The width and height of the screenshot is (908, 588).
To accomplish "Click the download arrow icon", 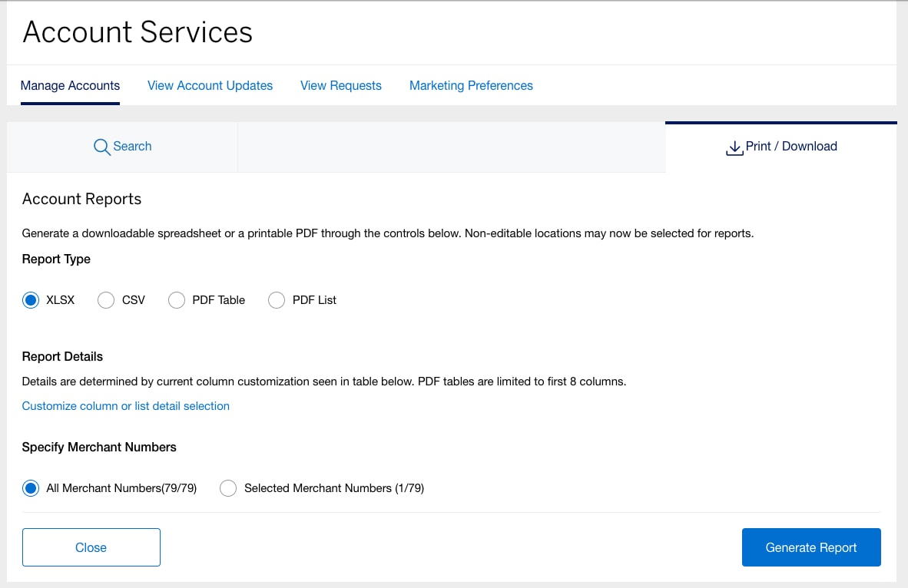I will [x=734, y=148].
